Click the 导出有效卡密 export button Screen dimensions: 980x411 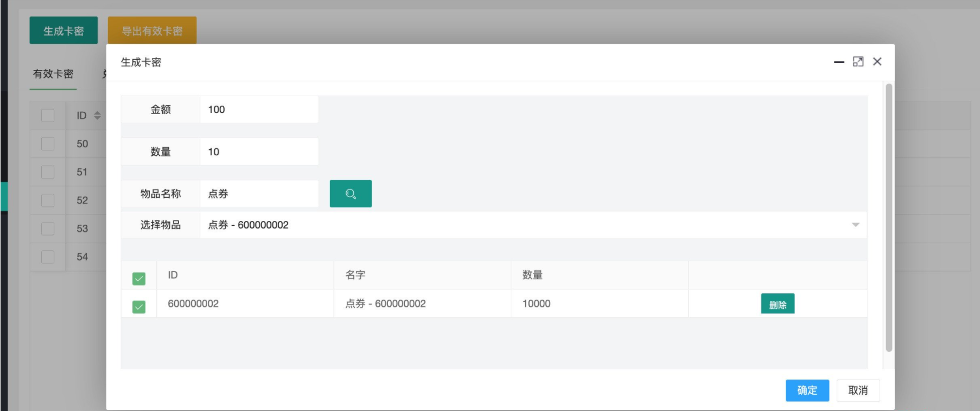[x=152, y=31]
